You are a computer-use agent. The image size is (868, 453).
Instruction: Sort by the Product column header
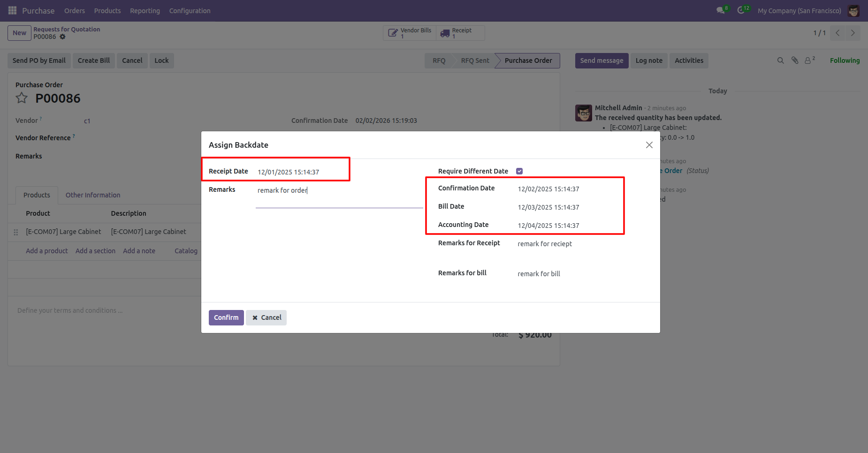click(x=38, y=213)
